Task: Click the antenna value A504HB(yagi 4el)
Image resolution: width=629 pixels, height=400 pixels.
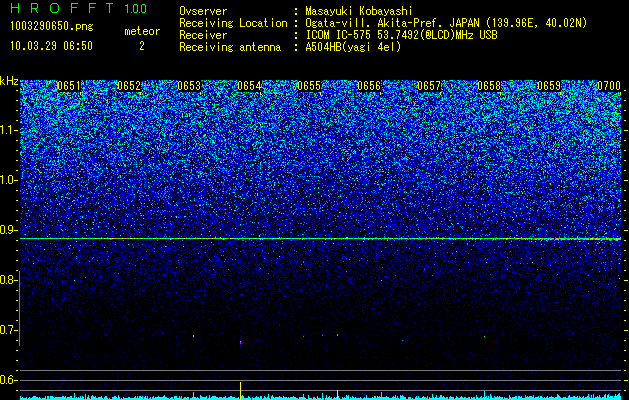Action: pyautogui.click(x=353, y=47)
